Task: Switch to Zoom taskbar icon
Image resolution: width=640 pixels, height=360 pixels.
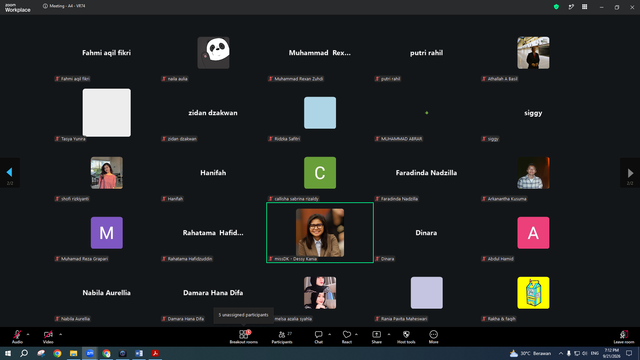Action: (x=90, y=353)
